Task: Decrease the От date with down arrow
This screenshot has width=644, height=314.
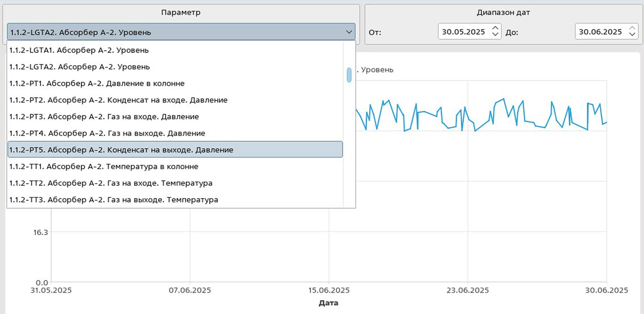Action: tap(495, 35)
